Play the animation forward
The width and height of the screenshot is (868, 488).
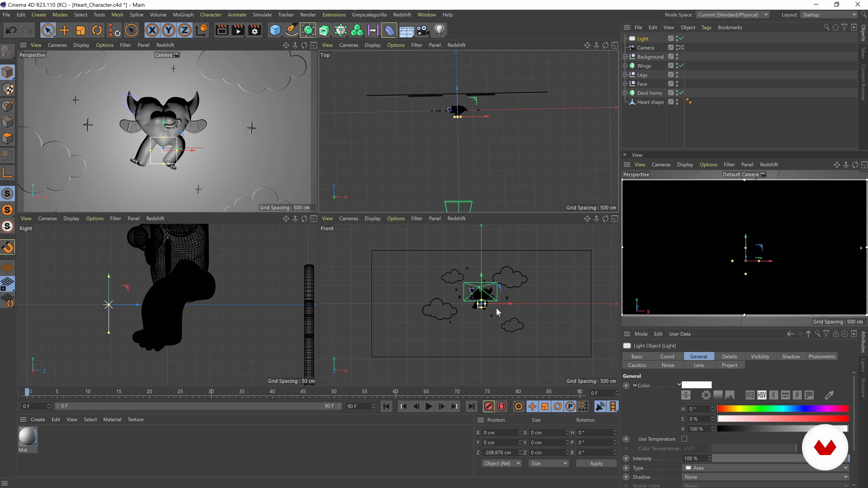[429, 406]
